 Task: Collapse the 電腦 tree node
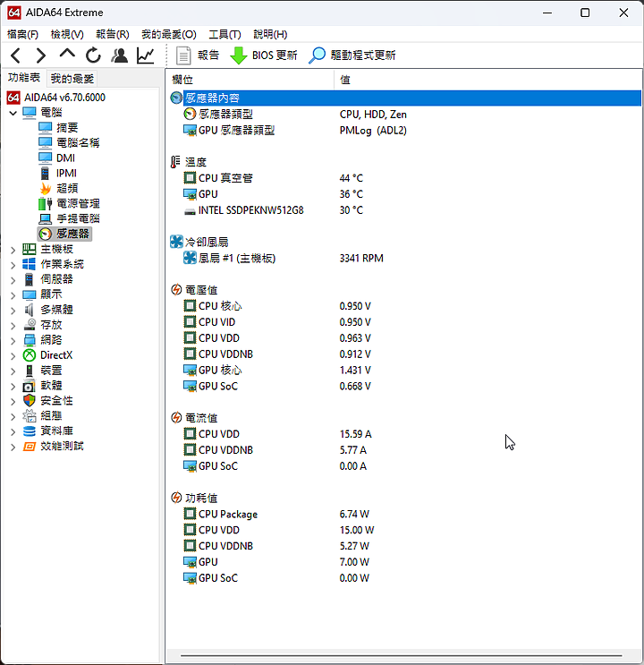pyautogui.click(x=13, y=113)
